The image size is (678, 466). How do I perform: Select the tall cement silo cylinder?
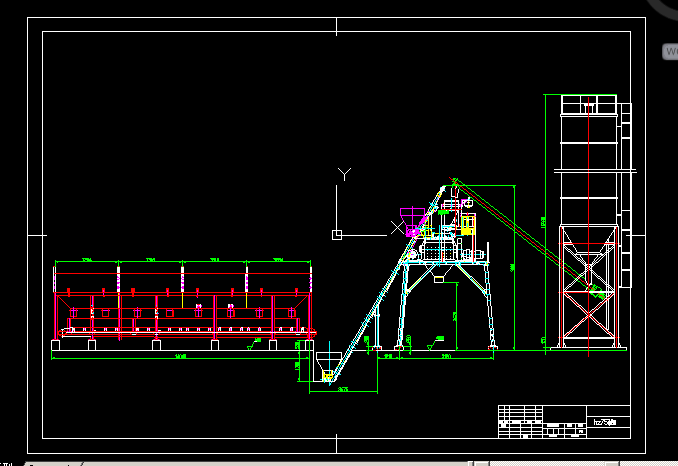coord(588,160)
